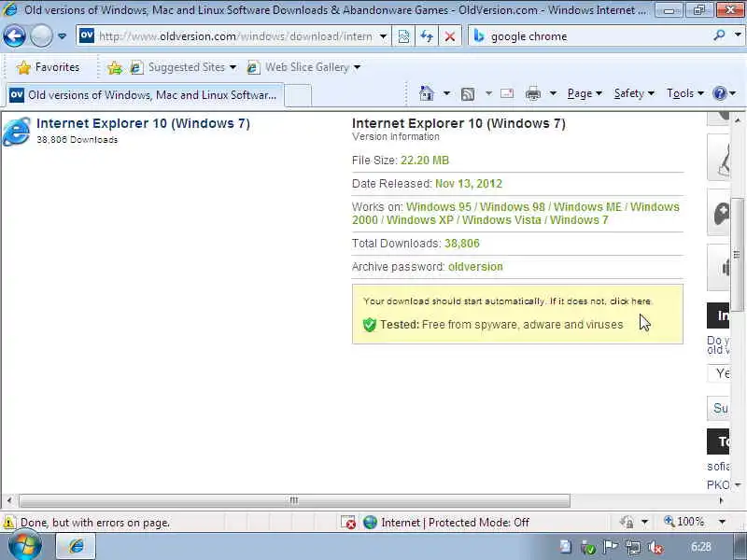Click the oldversion.com address bar URL
The width and height of the screenshot is (747, 560).
coord(235,36)
